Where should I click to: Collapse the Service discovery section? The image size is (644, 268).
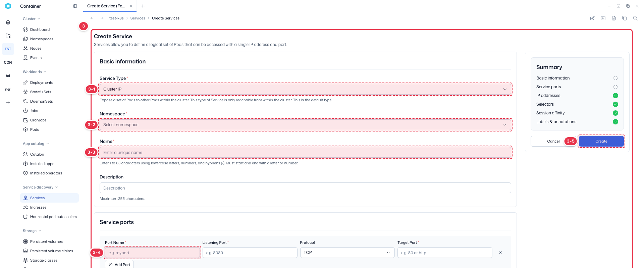click(40, 187)
